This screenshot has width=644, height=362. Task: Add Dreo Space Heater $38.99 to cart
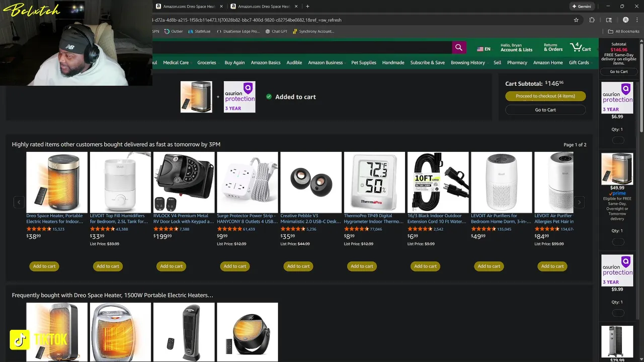44,266
